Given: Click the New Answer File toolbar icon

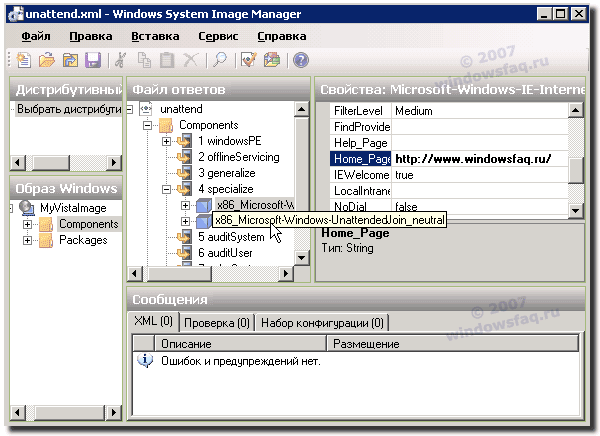Looking at the screenshot, I should click(24, 60).
